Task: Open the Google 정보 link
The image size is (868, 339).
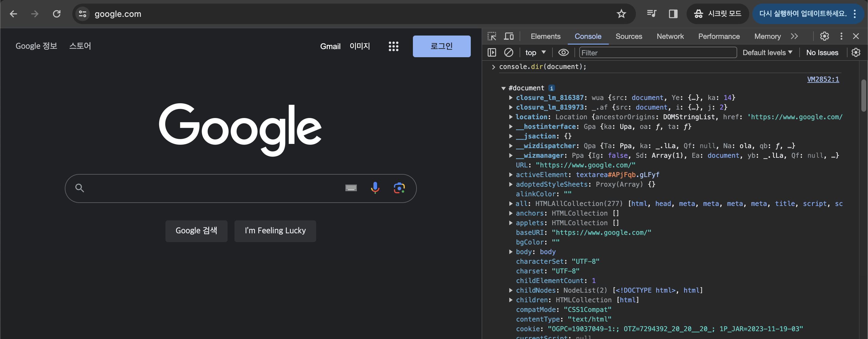Action: [36, 46]
